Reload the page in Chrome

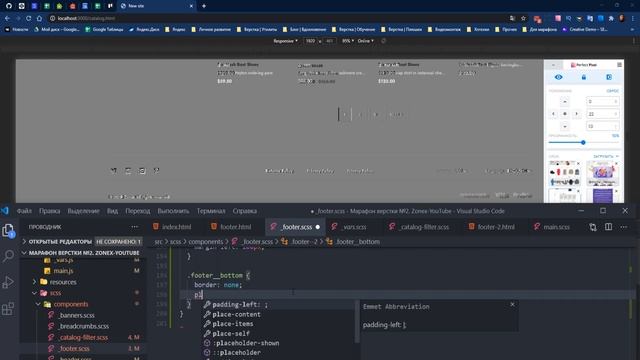click(29, 18)
